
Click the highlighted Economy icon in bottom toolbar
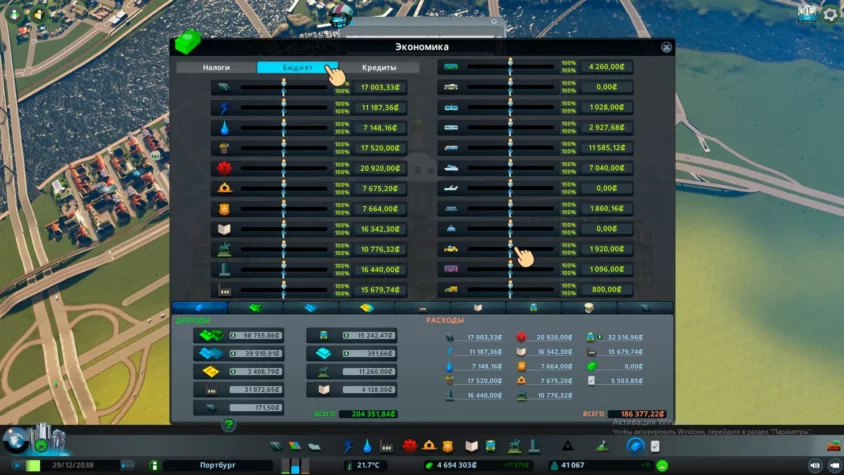[x=635, y=446]
